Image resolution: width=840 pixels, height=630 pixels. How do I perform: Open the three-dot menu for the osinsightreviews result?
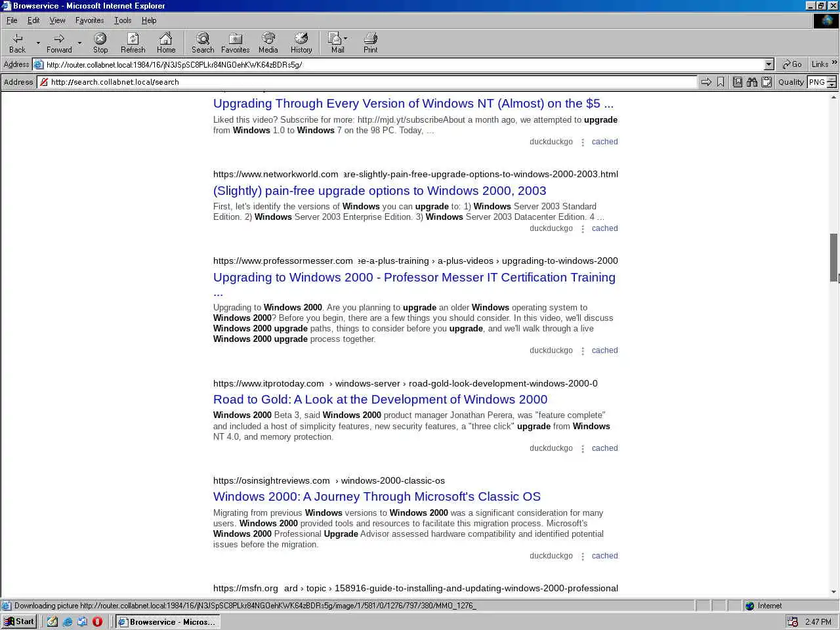pyautogui.click(x=582, y=556)
